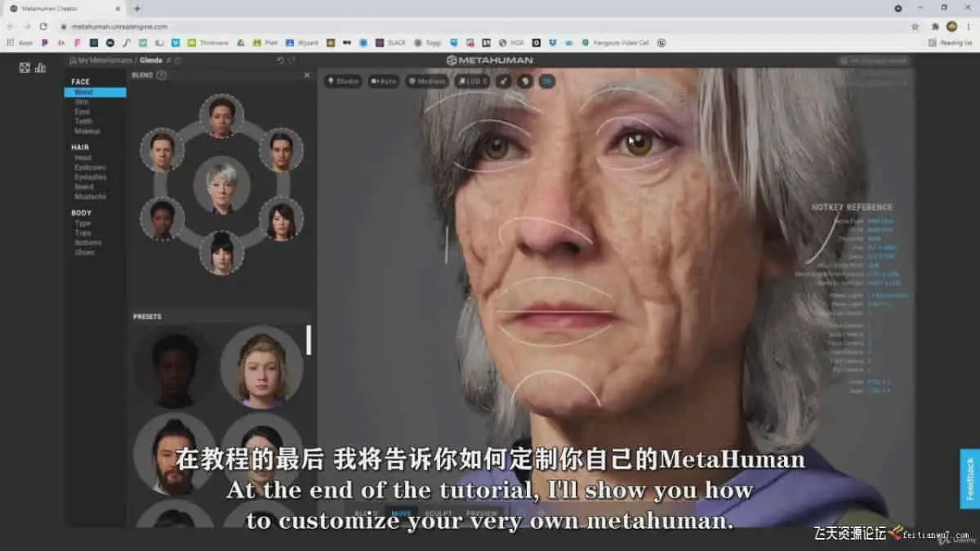The width and height of the screenshot is (980, 551).
Task: Select Bottoms under Body category
Action: [x=87, y=242]
